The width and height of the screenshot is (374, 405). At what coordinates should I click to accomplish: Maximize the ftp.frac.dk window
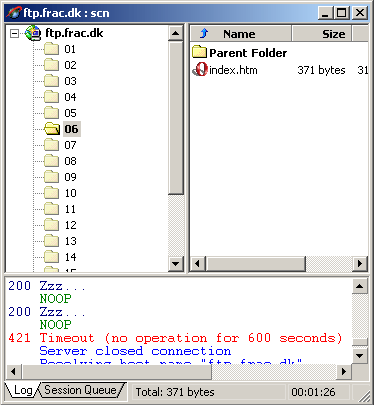pos(342,13)
